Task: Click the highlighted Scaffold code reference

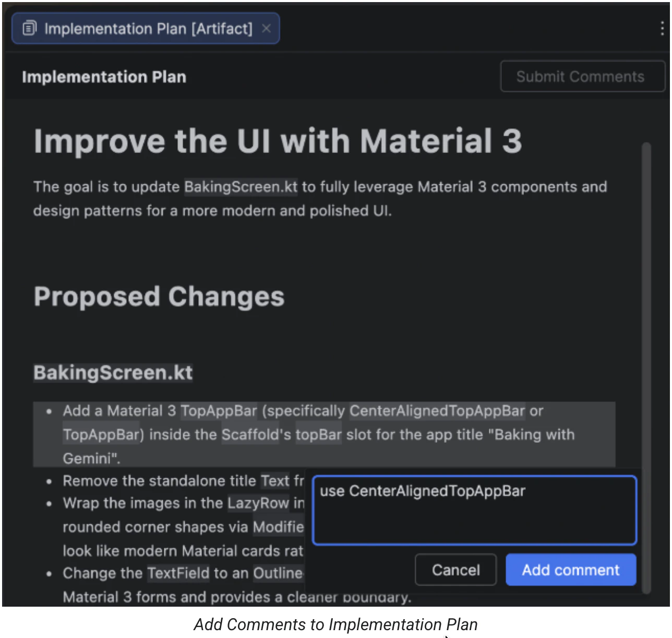Action: [x=250, y=434]
